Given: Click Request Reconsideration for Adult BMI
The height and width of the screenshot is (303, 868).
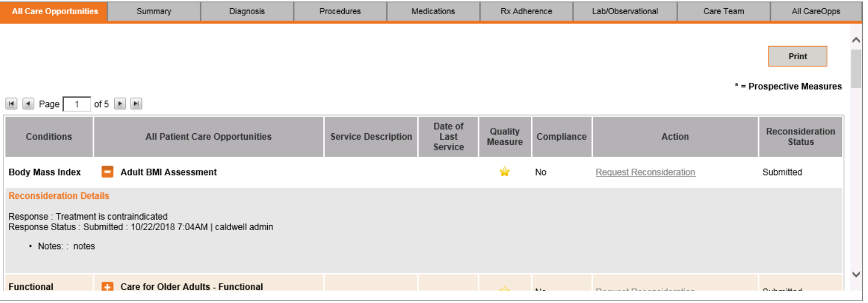Looking at the screenshot, I should tap(645, 172).
